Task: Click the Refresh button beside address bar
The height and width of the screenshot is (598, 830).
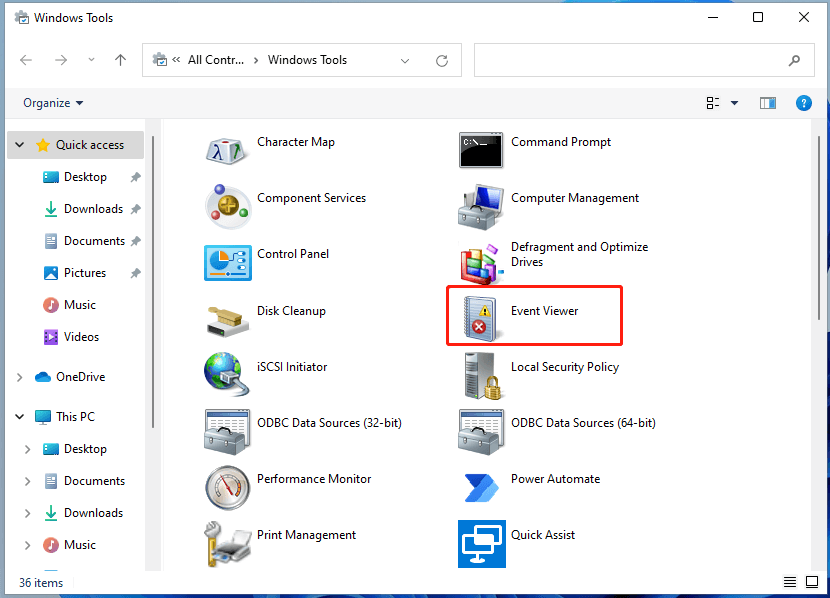Action: 441,60
